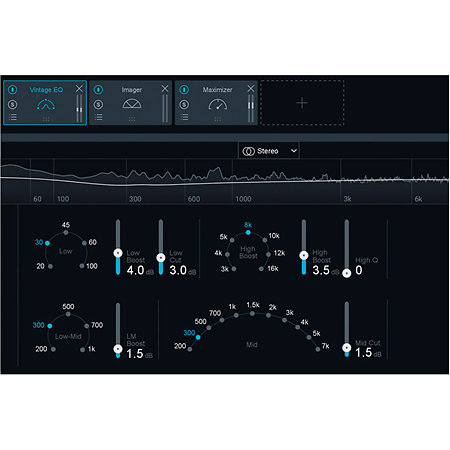Screen dimensions: 450x450
Task: Click the High Boost slider handle
Action: pyautogui.click(x=304, y=256)
